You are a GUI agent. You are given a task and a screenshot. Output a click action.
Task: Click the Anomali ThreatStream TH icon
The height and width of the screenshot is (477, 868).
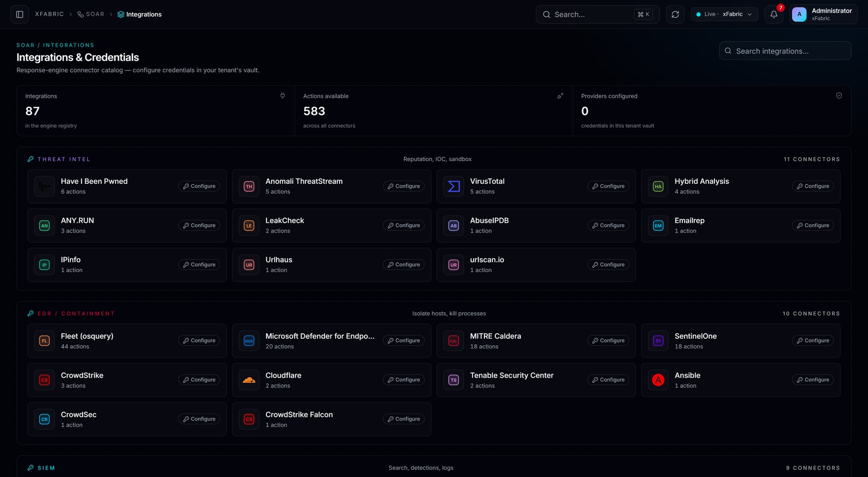[249, 186]
